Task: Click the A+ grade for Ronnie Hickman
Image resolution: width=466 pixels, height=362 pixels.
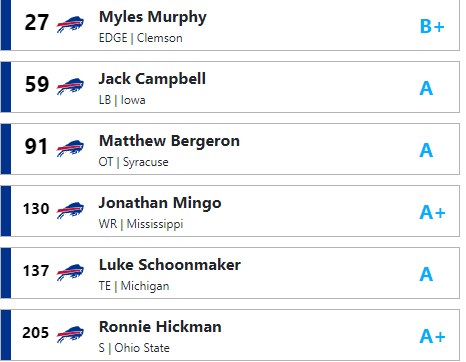Action: tap(432, 336)
